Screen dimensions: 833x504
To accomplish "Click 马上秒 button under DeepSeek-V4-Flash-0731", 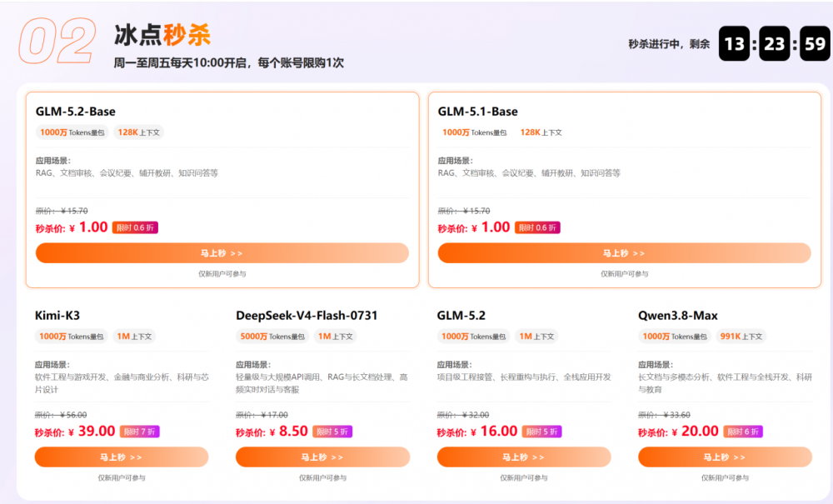I will (322, 457).
